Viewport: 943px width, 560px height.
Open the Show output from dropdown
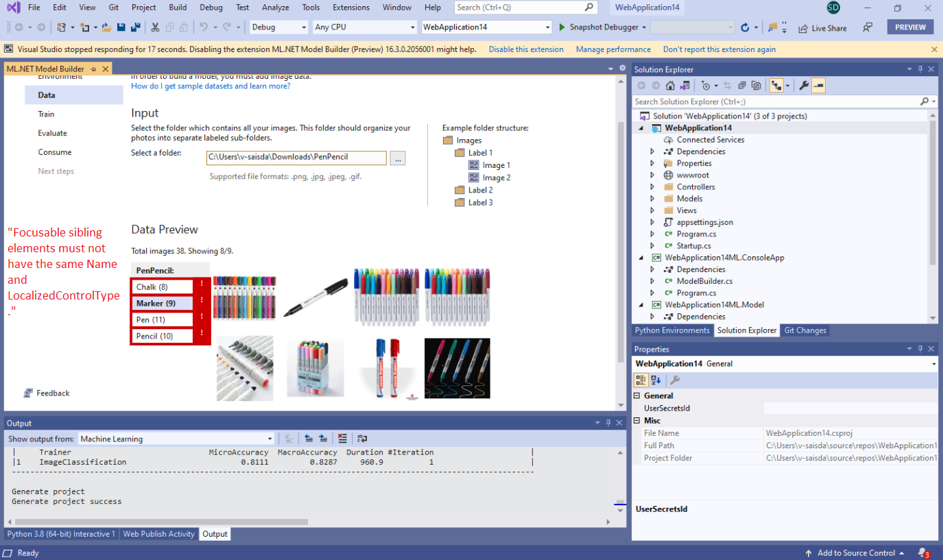pos(270,438)
